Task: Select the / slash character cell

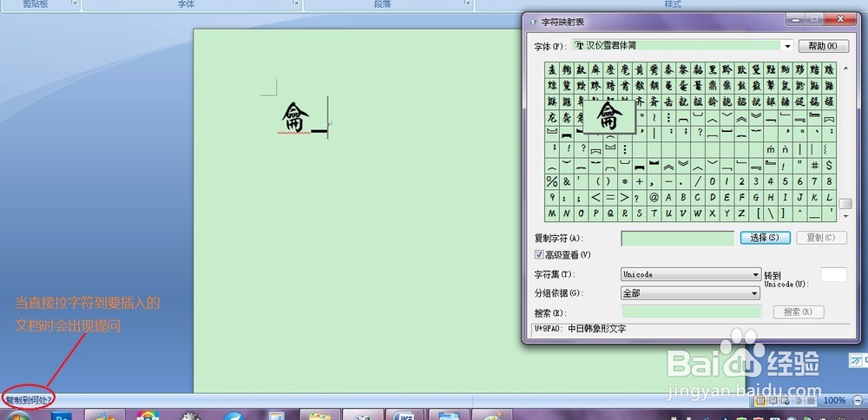Action: (698, 181)
